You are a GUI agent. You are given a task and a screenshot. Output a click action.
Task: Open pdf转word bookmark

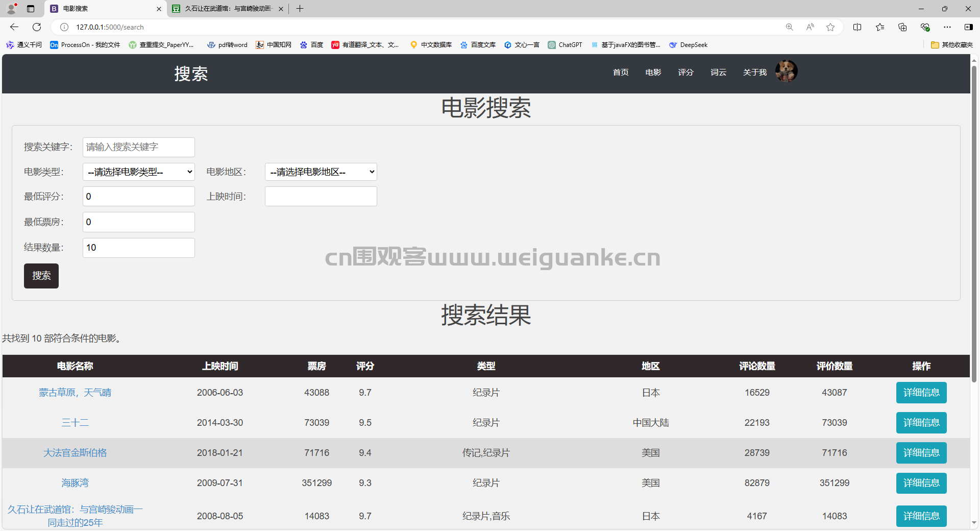(227, 45)
